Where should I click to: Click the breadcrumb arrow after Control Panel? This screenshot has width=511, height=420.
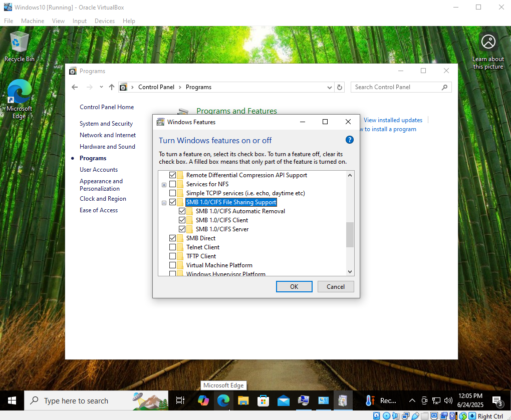(180, 87)
